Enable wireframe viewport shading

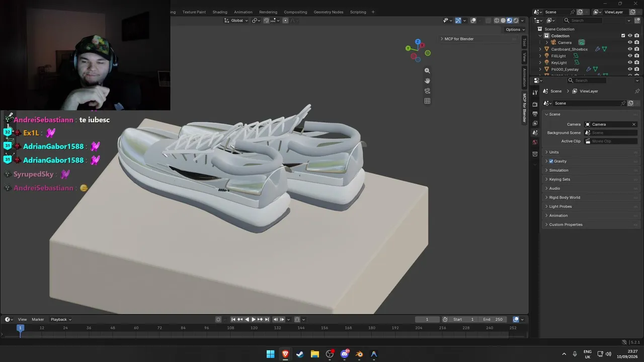[x=497, y=21]
